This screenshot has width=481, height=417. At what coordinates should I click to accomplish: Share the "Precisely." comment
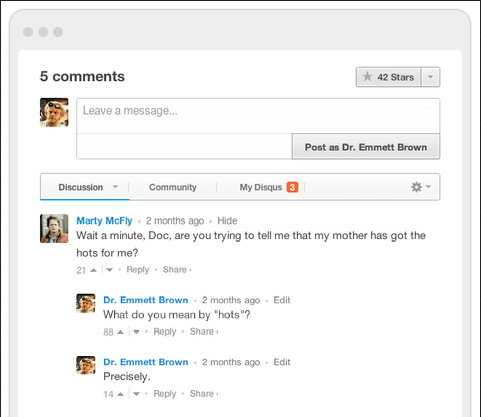(204, 394)
